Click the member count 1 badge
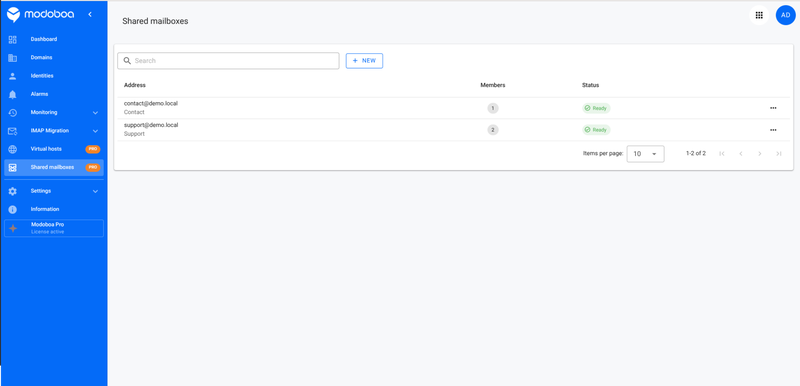Screen dimensions: 800x386 (x=492, y=108)
